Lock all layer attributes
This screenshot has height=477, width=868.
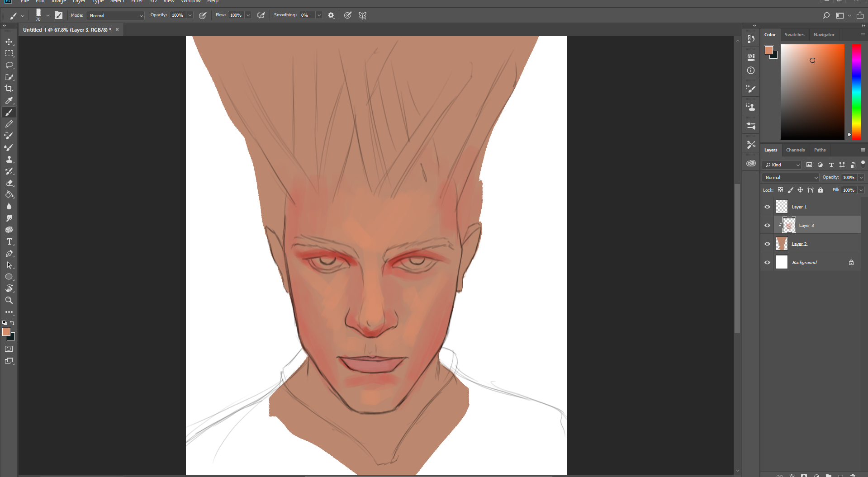coord(821,190)
